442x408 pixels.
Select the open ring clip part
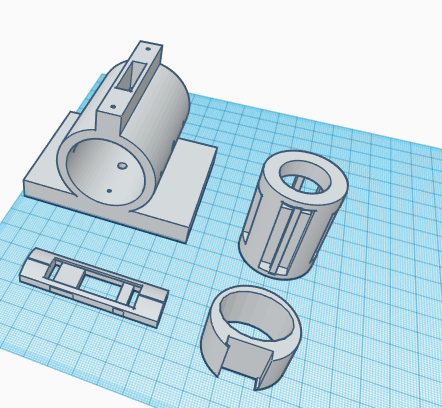251,337
